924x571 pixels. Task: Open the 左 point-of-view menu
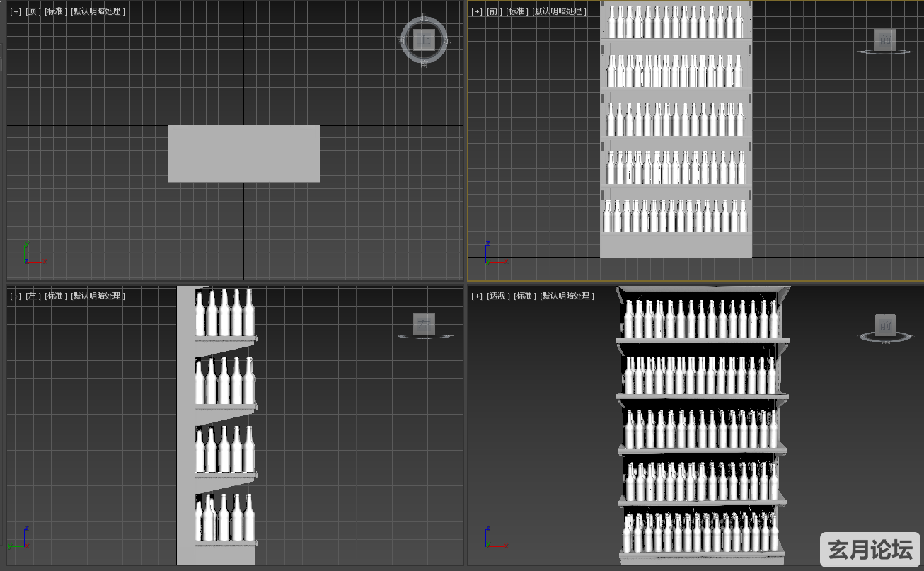click(32, 296)
